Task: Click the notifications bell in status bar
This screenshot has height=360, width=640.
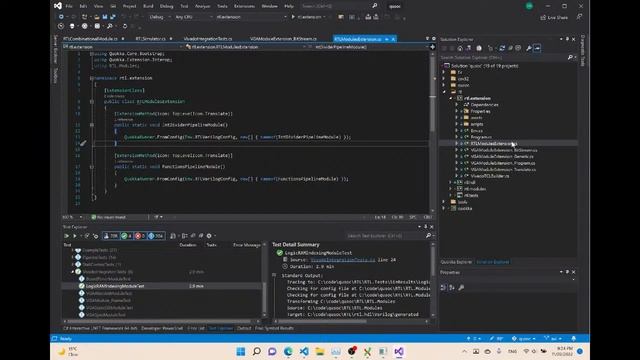Action: pyautogui.click(x=573, y=338)
